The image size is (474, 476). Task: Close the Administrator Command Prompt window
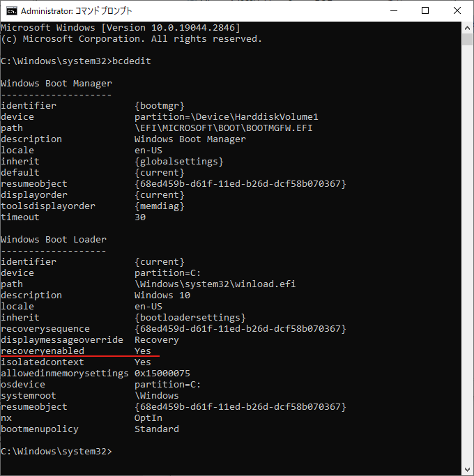tap(457, 11)
